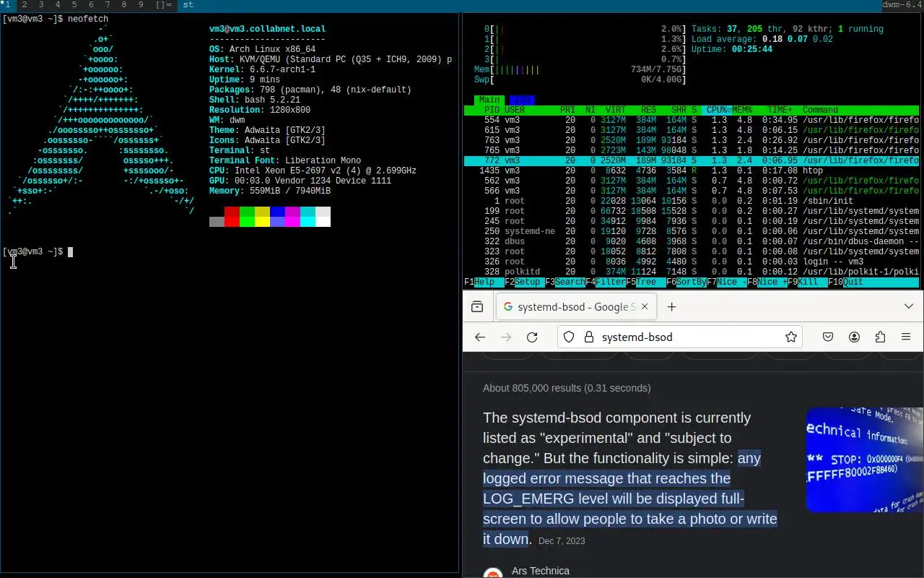This screenshot has width=924, height=578.
Task: Select htop process row PID 554
Action: (692, 120)
